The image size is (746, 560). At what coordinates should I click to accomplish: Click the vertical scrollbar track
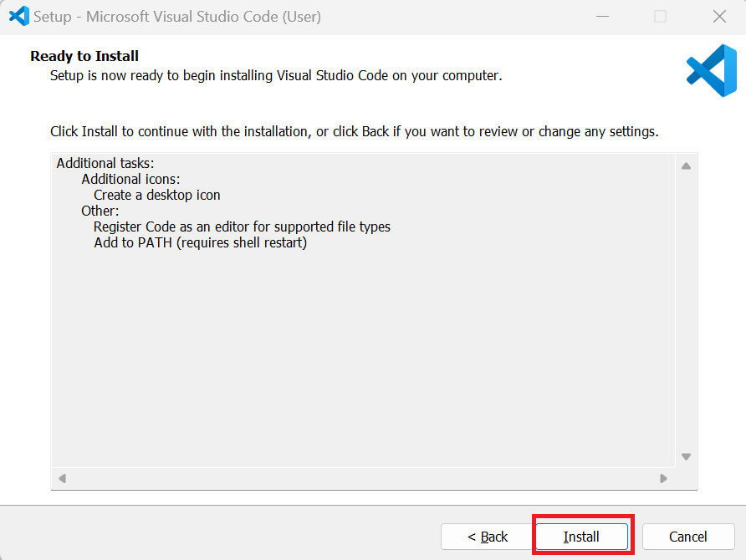tap(686, 312)
